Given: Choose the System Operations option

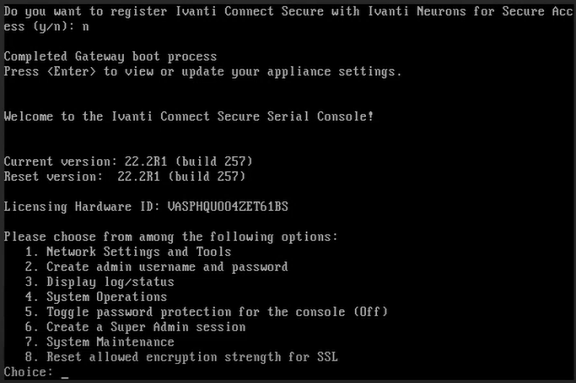Looking at the screenshot, I should pyautogui.click(x=96, y=297).
